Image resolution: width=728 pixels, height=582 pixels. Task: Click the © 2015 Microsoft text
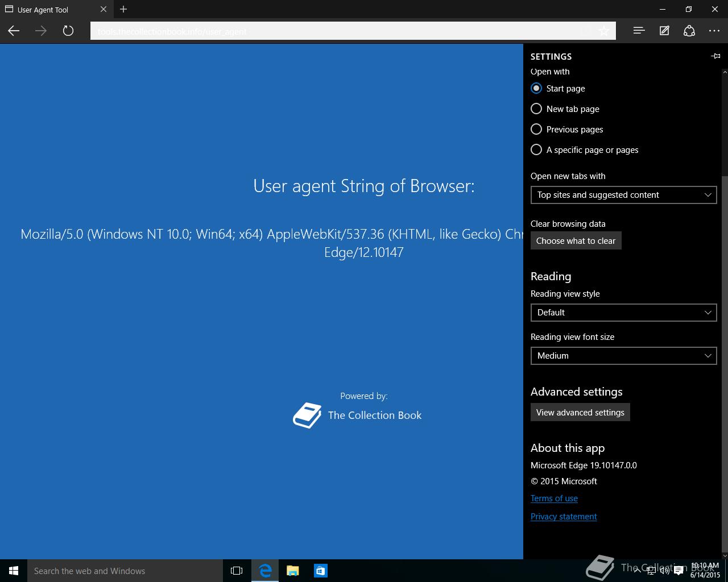564,481
